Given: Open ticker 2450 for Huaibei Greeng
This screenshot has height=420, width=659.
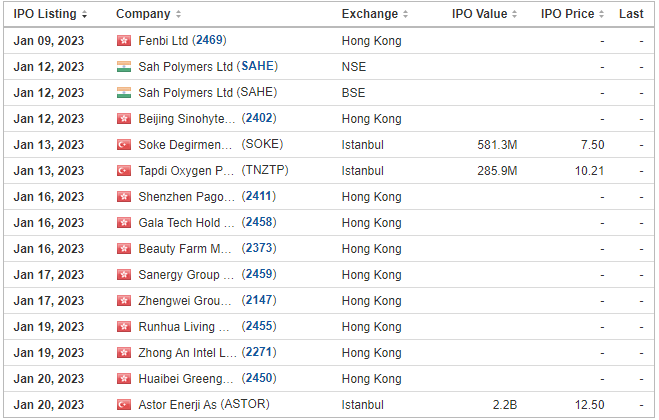Looking at the screenshot, I should (x=259, y=378).
